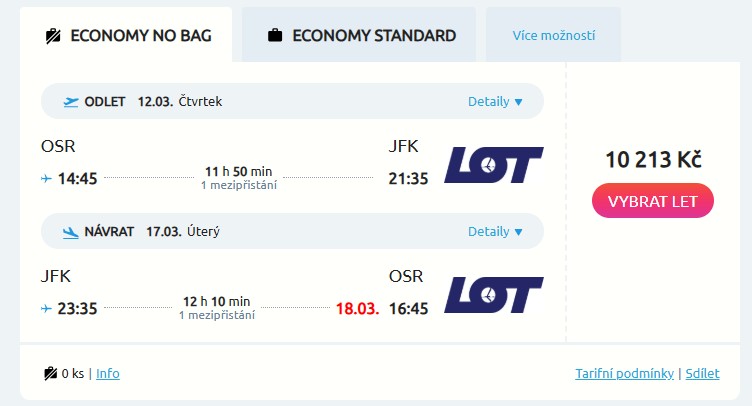Open the baggage Info link
This screenshot has height=406, width=752.
coord(108,374)
